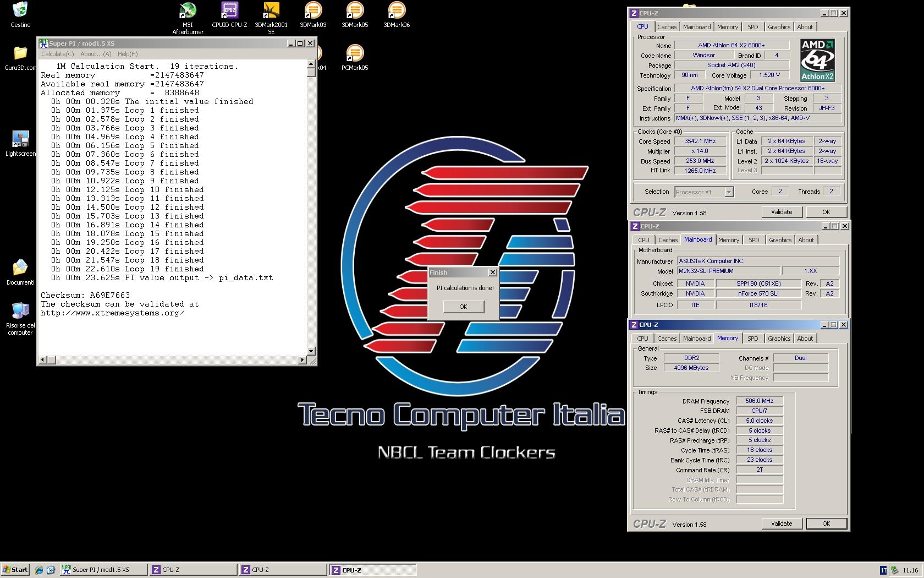Image resolution: width=924 pixels, height=578 pixels.
Task: Open Graphics tab in the top CPU-Z window
Action: tap(779, 27)
